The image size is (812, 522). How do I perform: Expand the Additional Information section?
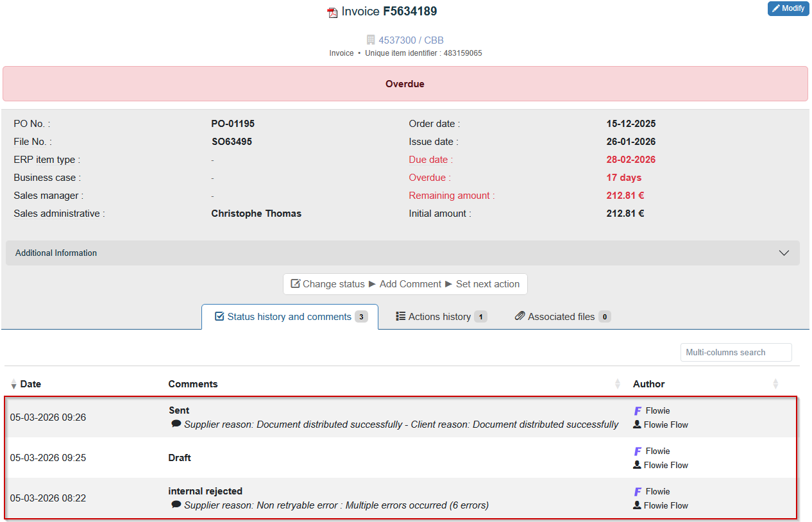(x=784, y=253)
